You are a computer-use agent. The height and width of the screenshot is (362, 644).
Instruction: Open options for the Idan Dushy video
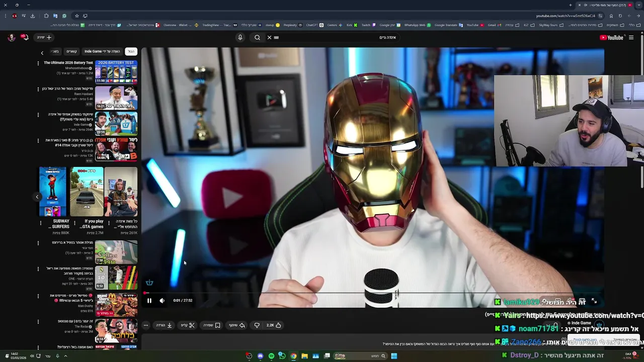click(x=38, y=296)
